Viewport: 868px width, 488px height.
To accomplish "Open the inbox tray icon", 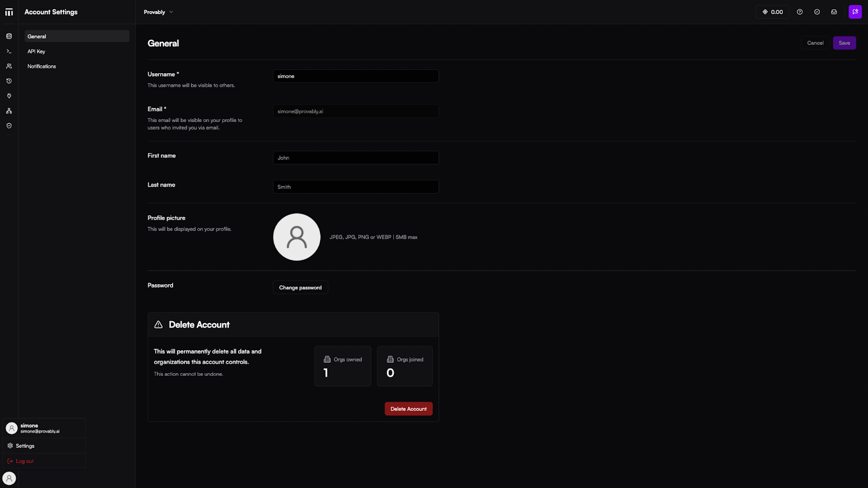I will 834,12.
